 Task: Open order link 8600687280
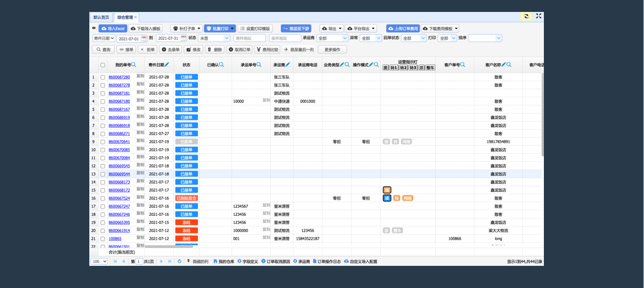(119, 77)
